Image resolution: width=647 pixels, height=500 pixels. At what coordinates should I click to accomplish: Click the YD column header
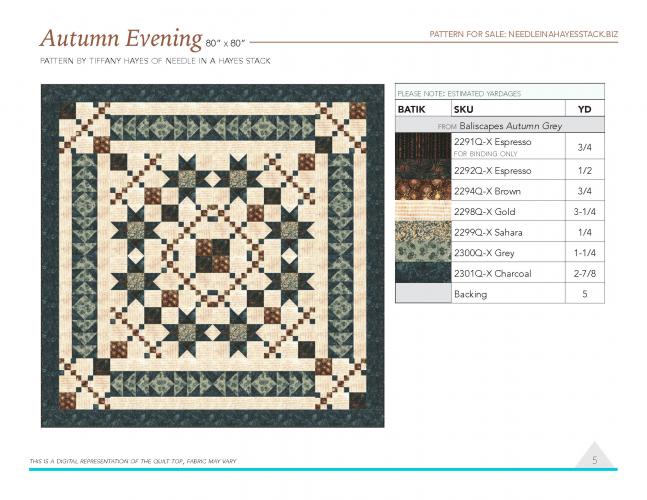(584, 108)
